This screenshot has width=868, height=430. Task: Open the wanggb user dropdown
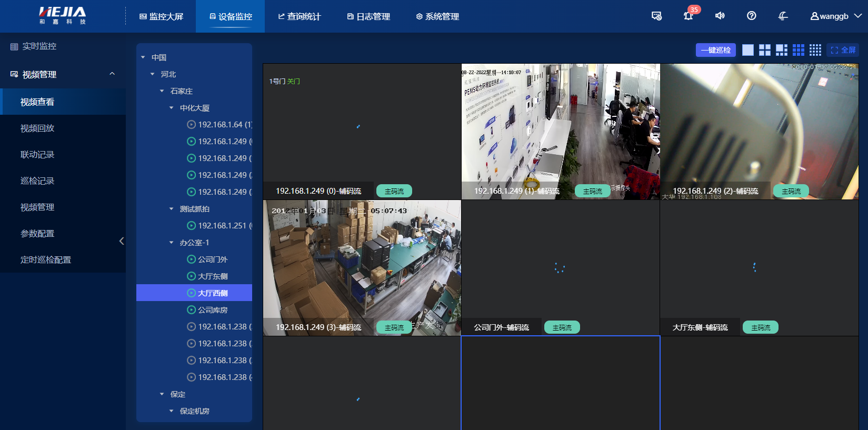[835, 16]
